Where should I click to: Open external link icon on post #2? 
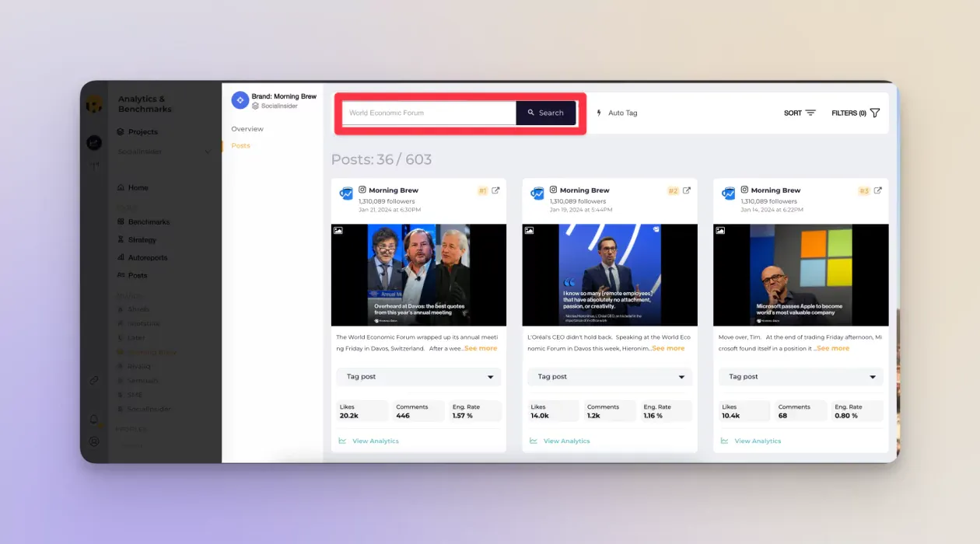[x=687, y=190]
